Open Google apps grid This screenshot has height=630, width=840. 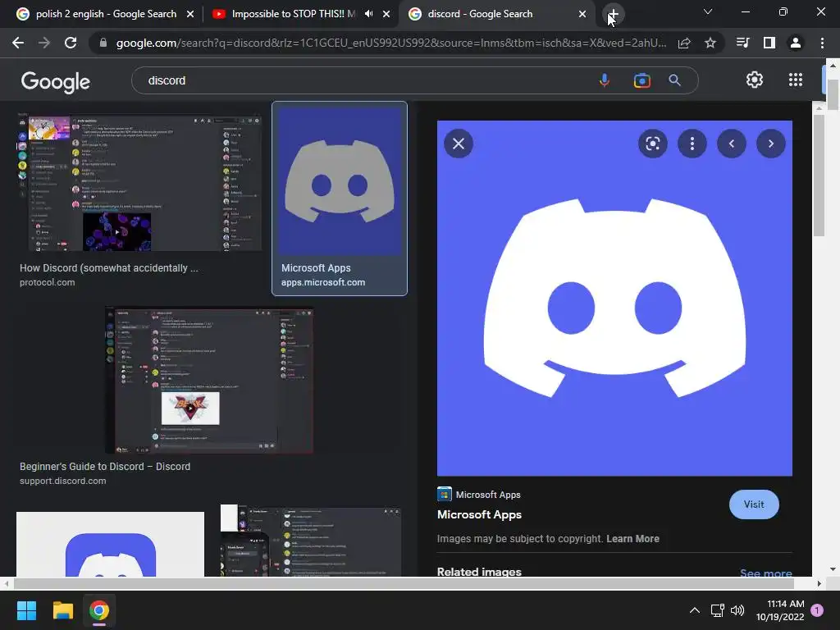tap(796, 80)
